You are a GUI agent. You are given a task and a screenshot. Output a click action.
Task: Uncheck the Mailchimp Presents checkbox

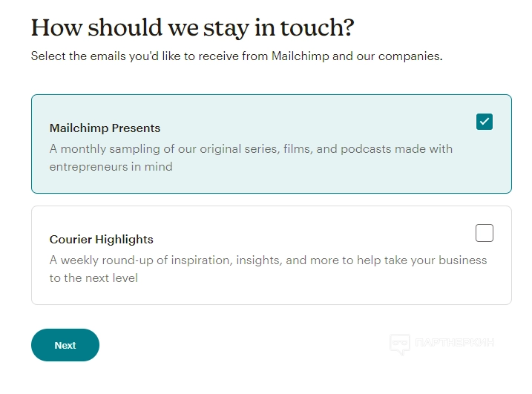point(485,122)
